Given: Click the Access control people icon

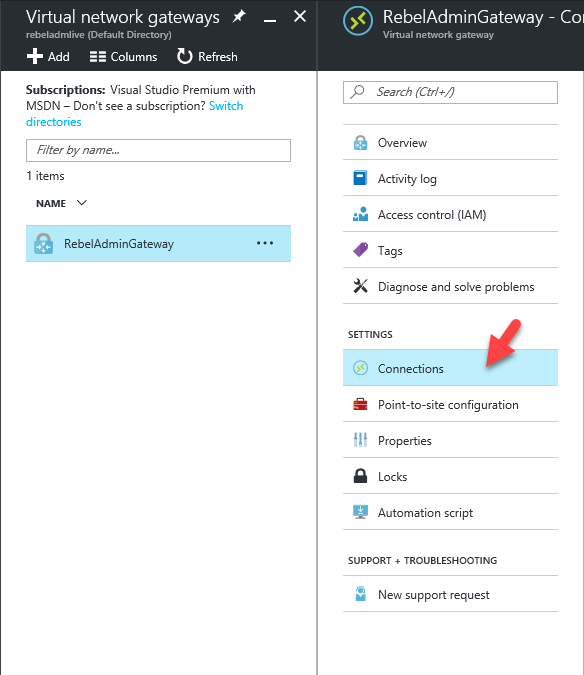Looking at the screenshot, I should [x=361, y=214].
